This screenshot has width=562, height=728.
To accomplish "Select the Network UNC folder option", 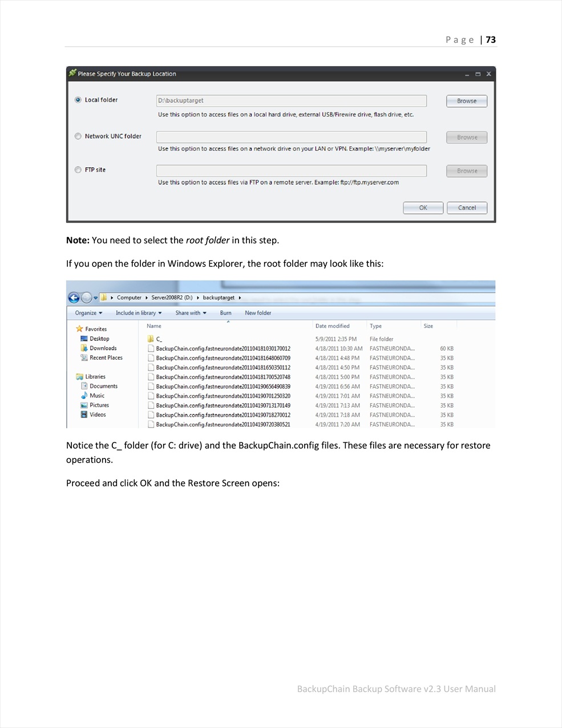I will tap(78, 136).
